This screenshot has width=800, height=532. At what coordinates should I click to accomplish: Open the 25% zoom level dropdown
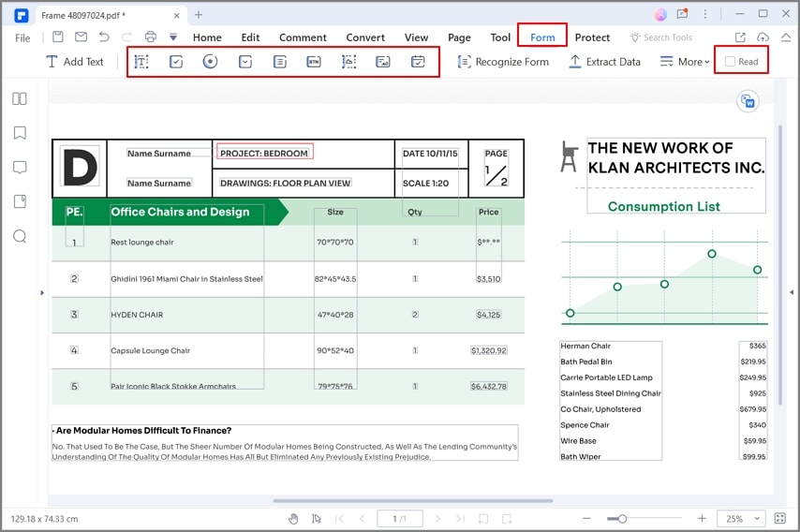pyautogui.click(x=741, y=519)
